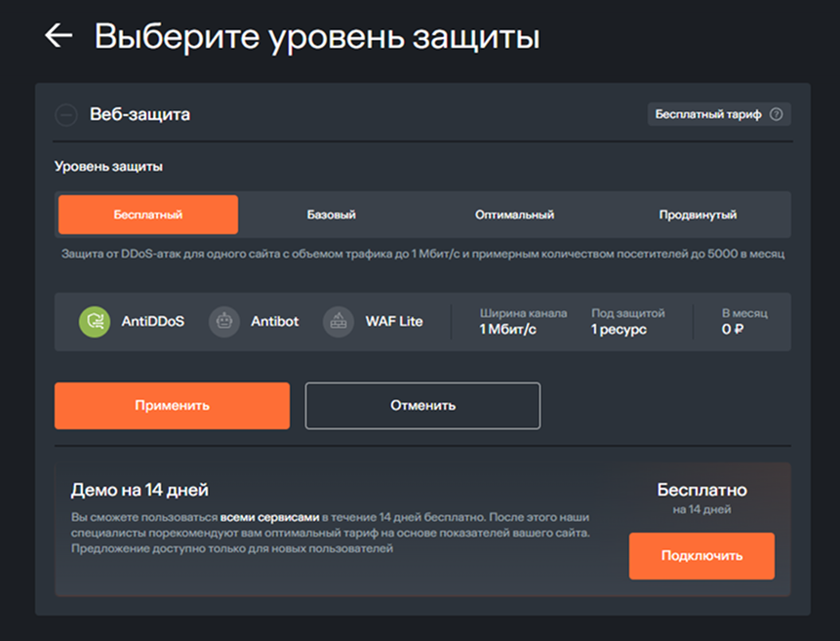This screenshot has width=840, height=641.
Task: Collapse the Веб-защита section circle icon
Action: (x=65, y=115)
